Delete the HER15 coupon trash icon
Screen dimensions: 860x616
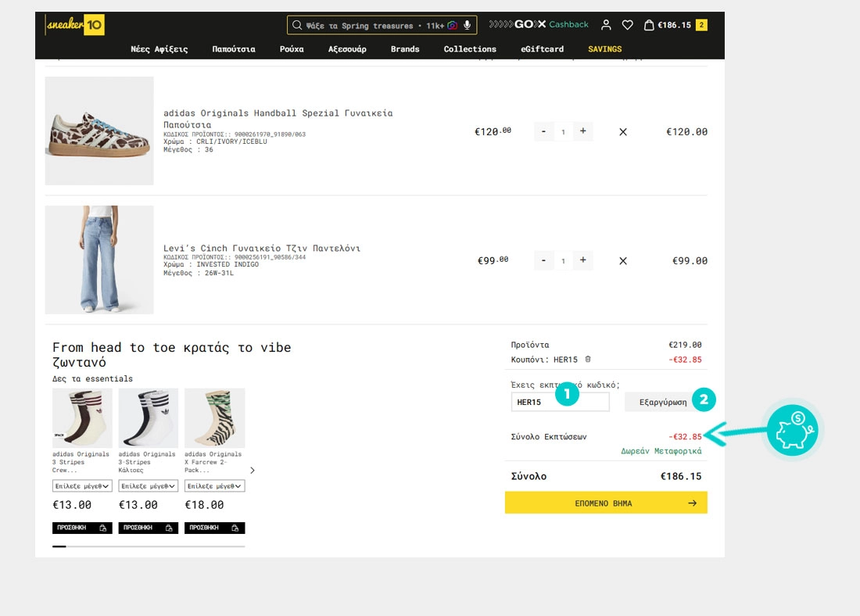click(x=588, y=360)
